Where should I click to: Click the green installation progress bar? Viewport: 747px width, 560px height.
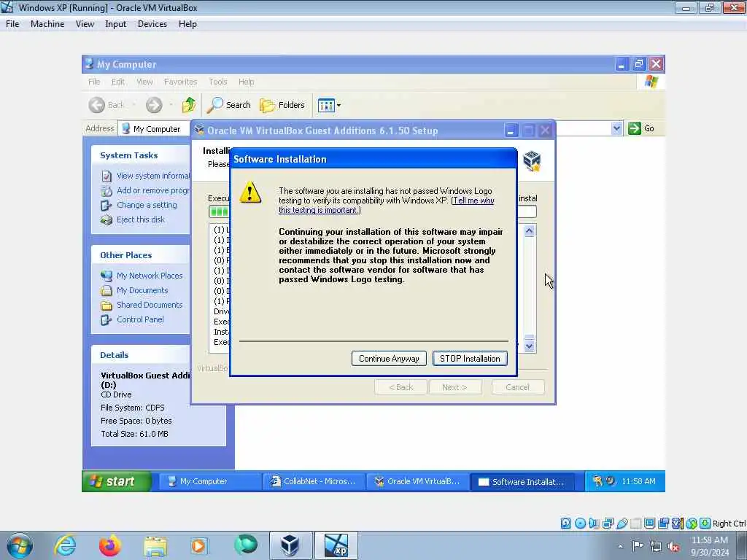coord(219,211)
